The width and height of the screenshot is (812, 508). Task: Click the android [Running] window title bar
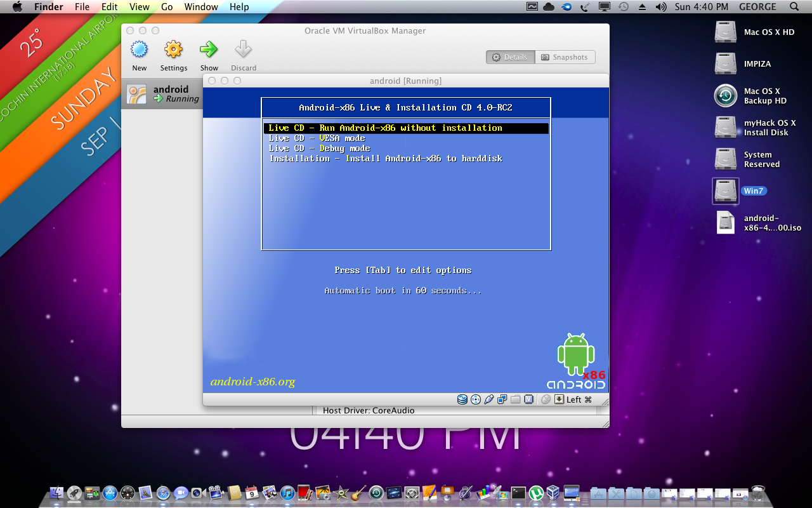tap(405, 81)
